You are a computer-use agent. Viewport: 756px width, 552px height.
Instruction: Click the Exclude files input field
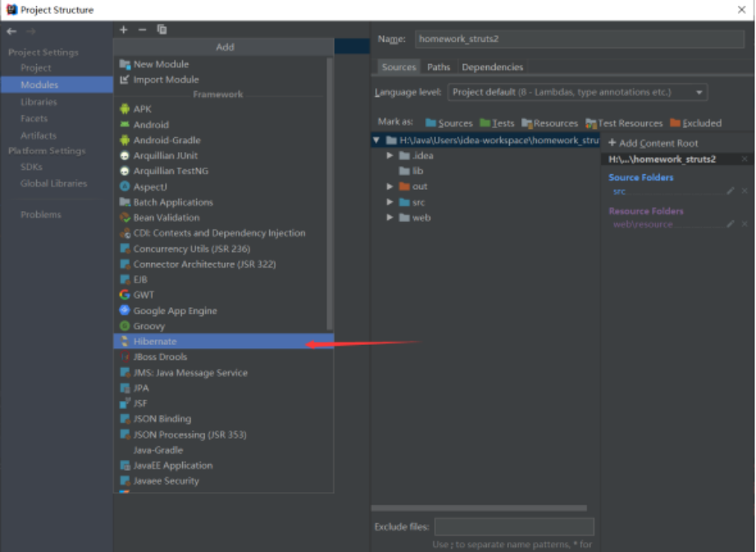click(514, 527)
